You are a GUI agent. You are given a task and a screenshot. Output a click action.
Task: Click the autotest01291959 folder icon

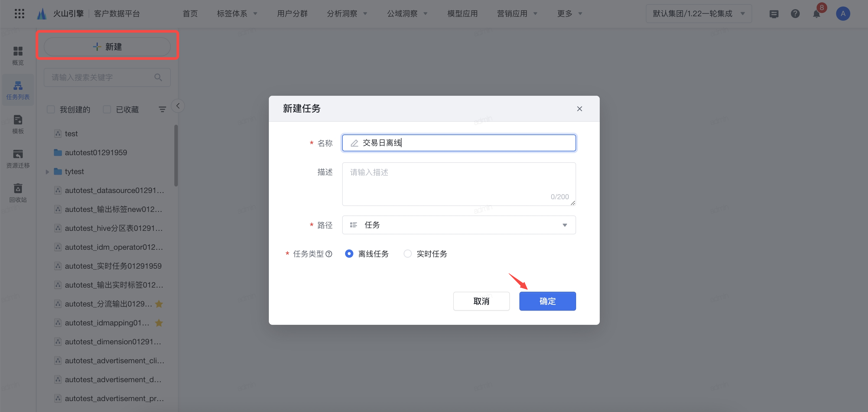click(x=58, y=153)
